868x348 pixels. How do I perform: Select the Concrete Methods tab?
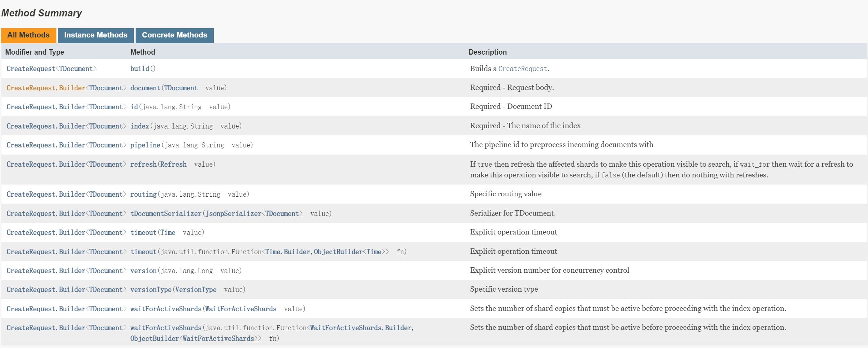175,35
